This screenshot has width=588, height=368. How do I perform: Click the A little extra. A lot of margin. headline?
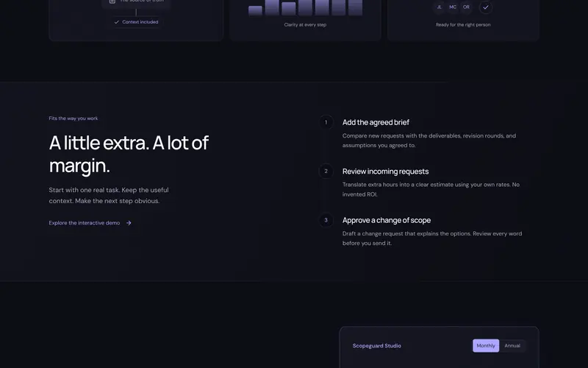(129, 155)
